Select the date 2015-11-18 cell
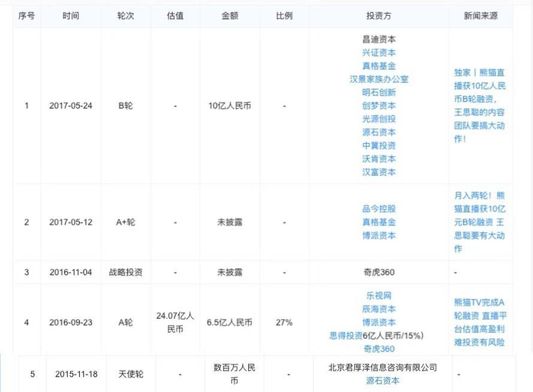533x392 pixels. click(76, 374)
